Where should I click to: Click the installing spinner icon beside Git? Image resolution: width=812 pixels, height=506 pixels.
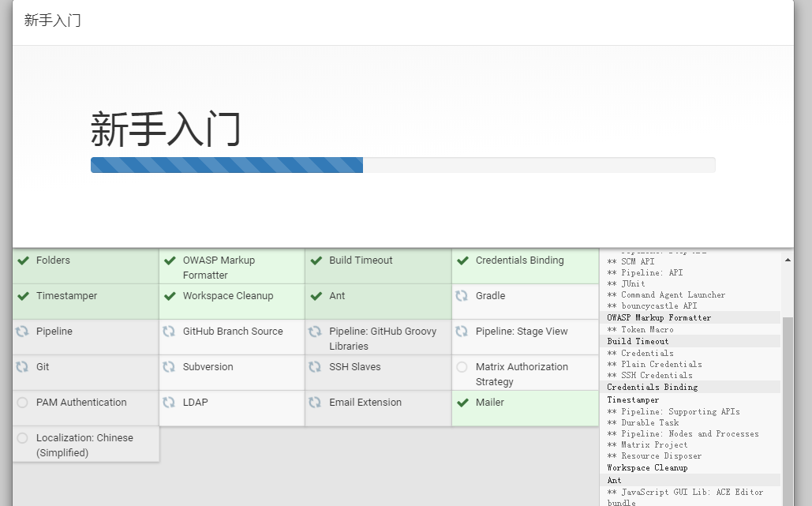[x=22, y=367]
